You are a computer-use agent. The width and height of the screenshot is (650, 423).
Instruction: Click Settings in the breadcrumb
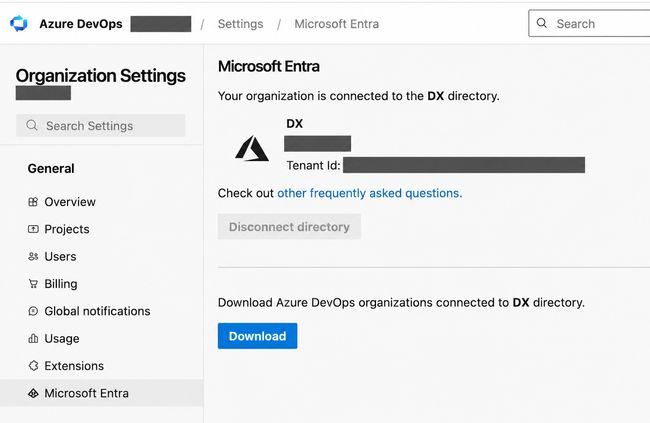point(240,24)
